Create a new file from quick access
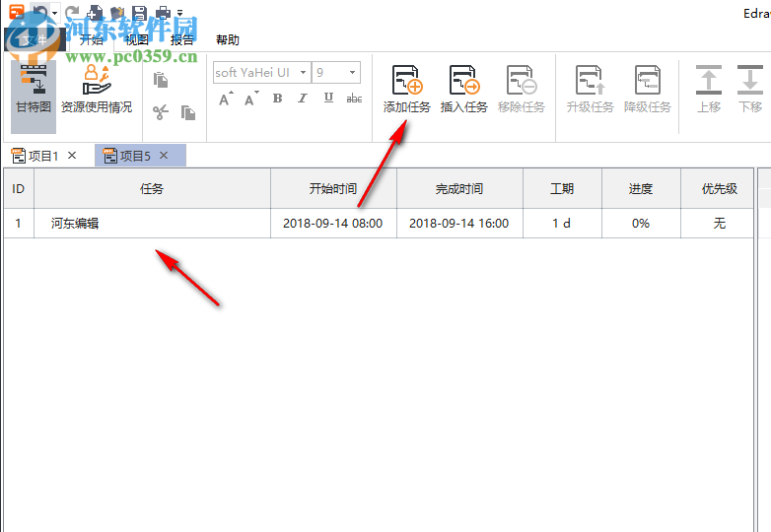 point(95,12)
